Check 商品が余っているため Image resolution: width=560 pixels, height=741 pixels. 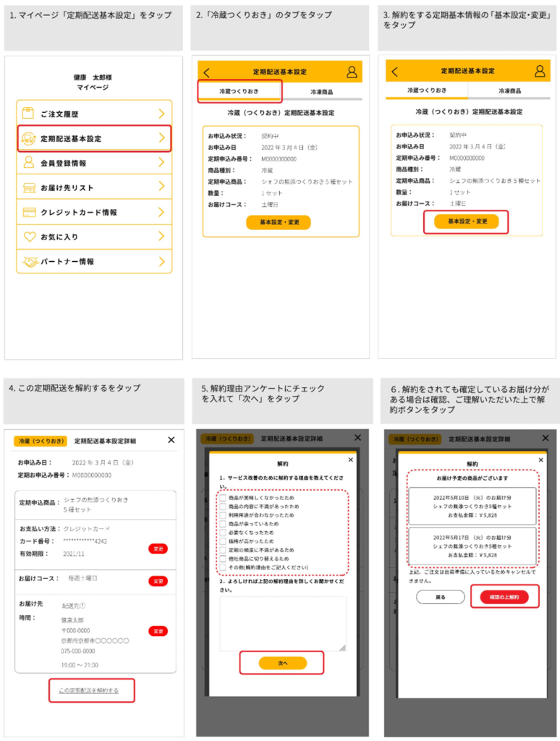(x=223, y=524)
